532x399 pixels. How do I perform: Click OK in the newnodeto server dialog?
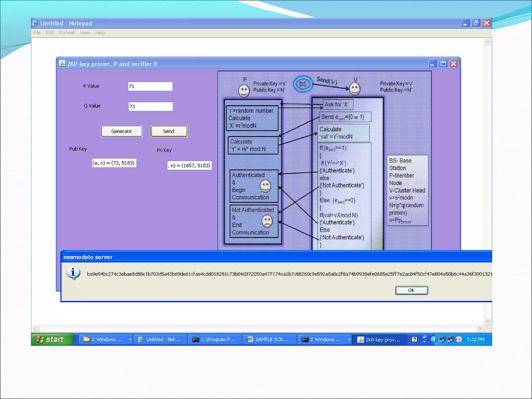click(x=411, y=290)
